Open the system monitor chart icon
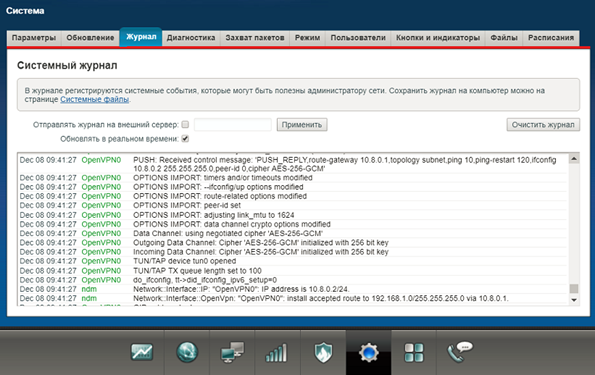Viewport: 595px width, 375px height. (142, 352)
